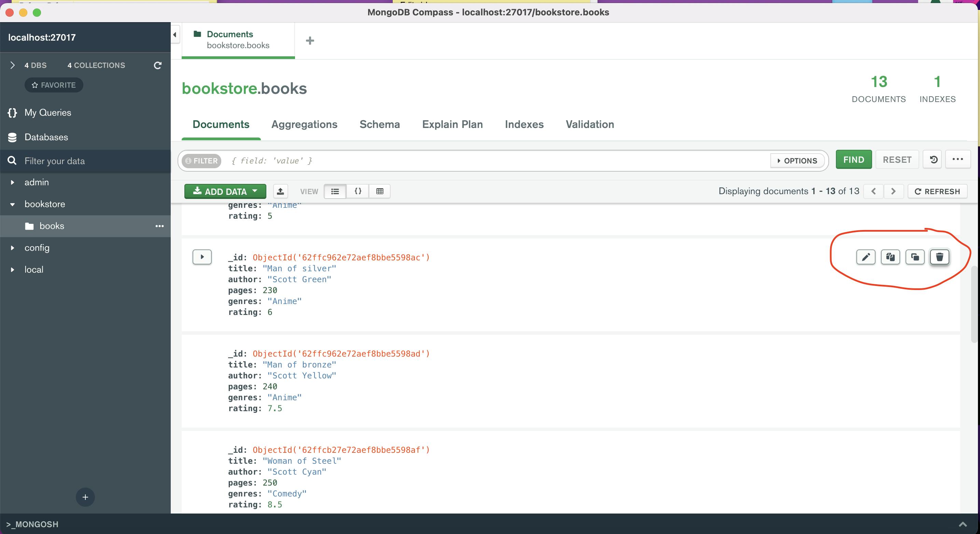Open the Validation tab

(x=590, y=124)
